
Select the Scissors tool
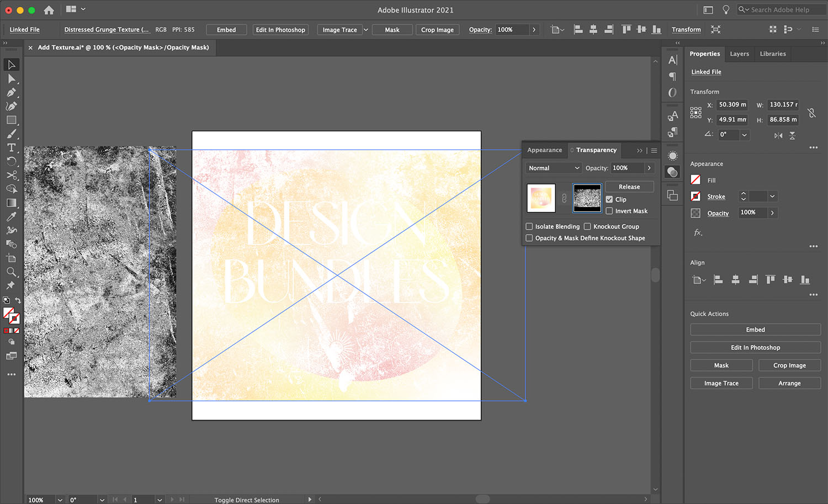tap(11, 175)
